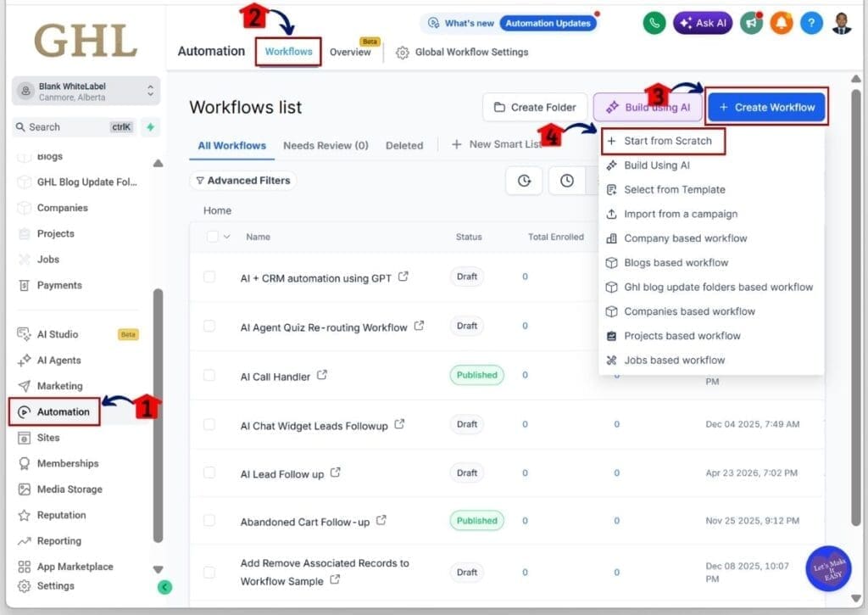This screenshot has width=868, height=615.
Task: Switch to the Overview beta tab
Action: pyautogui.click(x=350, y=52)
